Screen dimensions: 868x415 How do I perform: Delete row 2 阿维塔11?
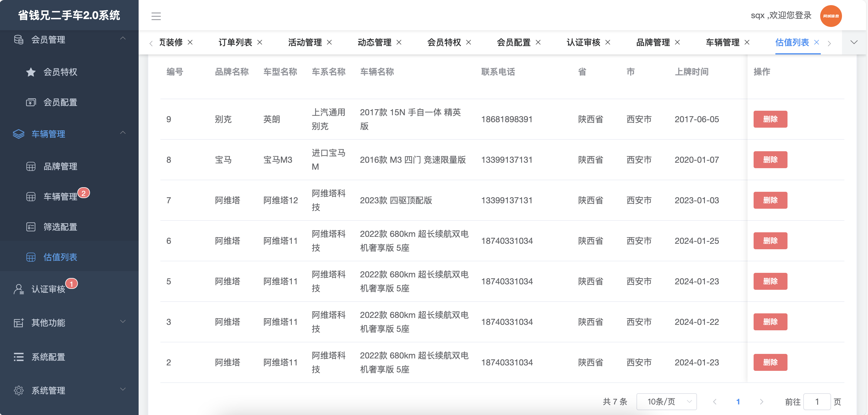point(770,362)
